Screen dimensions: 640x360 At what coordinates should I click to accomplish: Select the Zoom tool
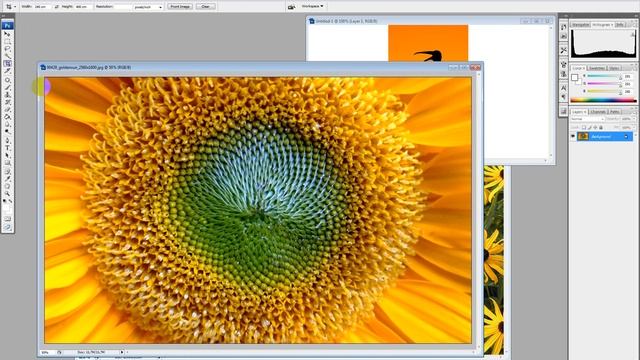[7, 193]
